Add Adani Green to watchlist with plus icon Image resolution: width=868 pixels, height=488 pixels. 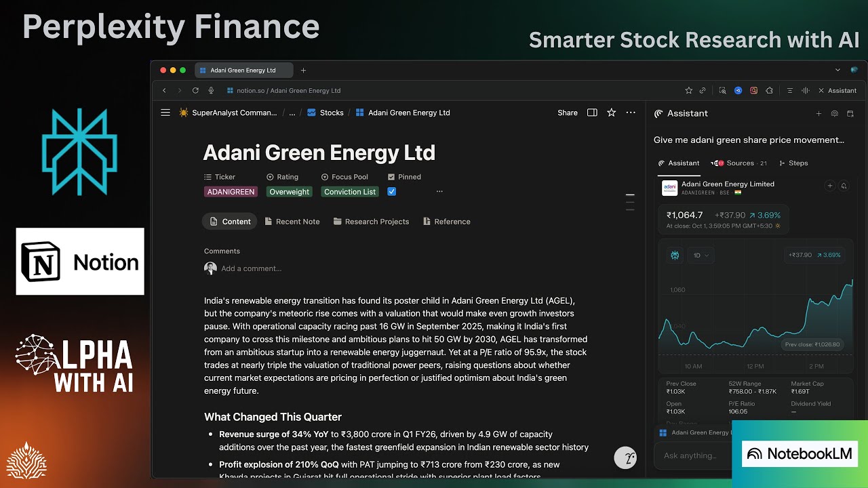point(829,186)
